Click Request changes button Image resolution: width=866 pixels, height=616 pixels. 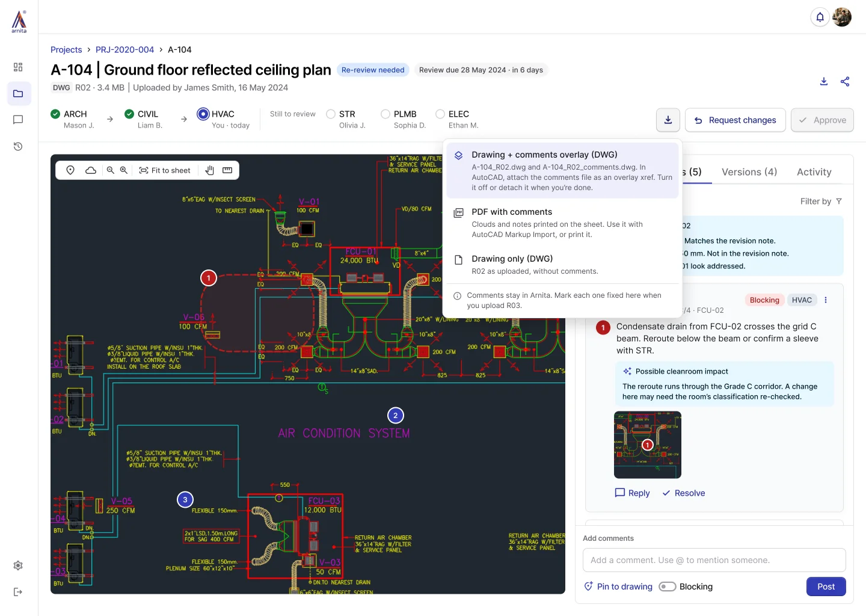point(735,120)
